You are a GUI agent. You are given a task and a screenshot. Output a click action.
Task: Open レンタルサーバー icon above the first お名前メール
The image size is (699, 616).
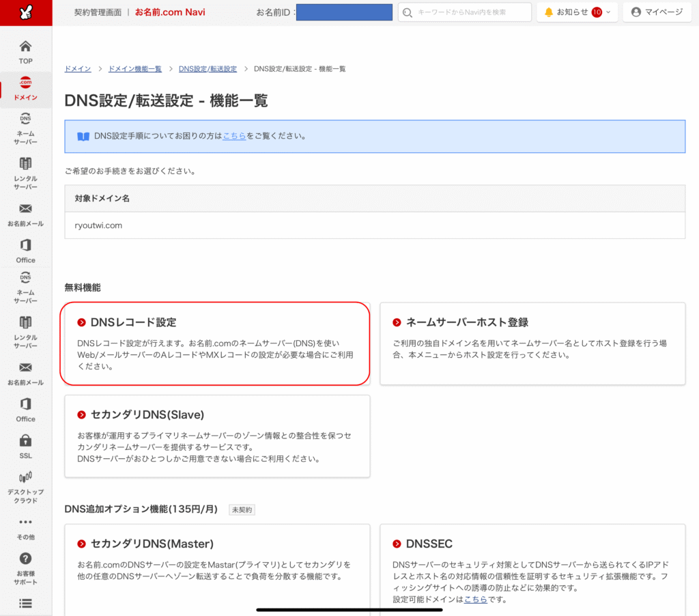(25, 163)
